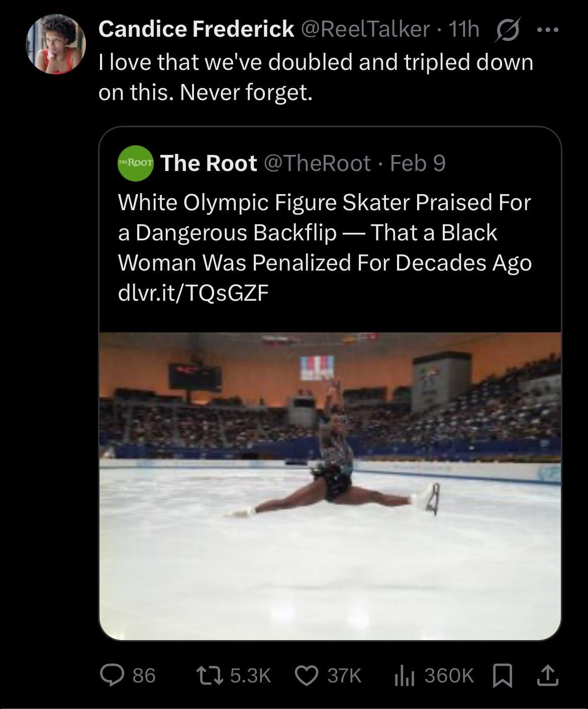Follow the dlvr.it/TQsGZF link

(x=191, y=293)
